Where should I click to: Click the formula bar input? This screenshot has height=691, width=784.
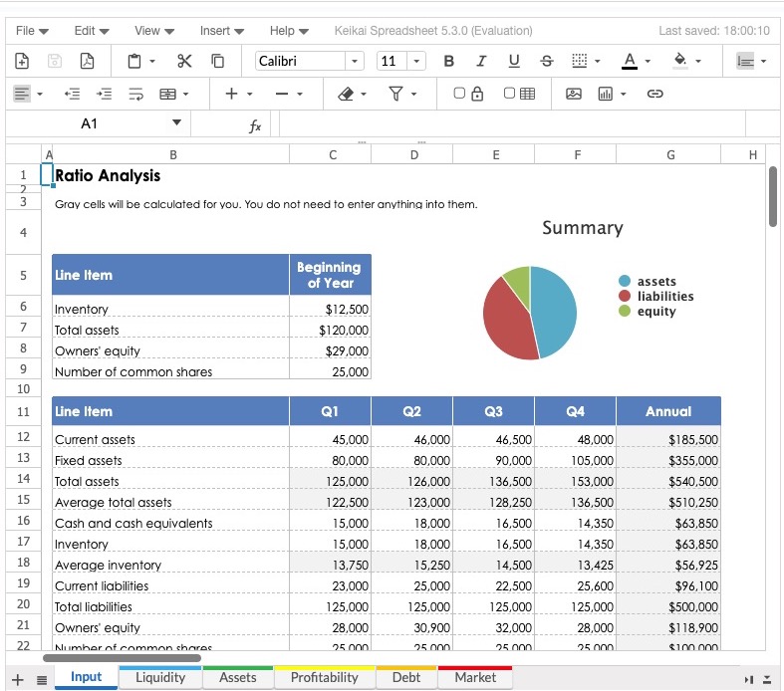coord(512,123)
